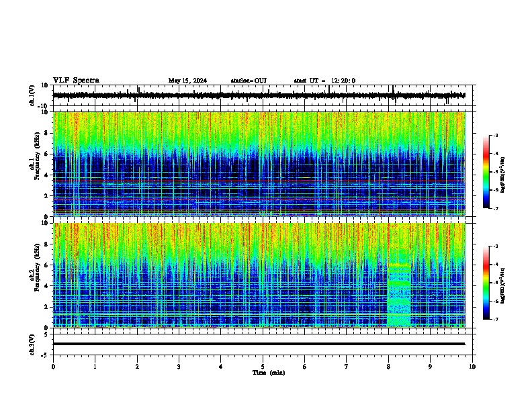The height and width of the screenshot is (411, 532).
Task: Click the broadband burst in ch.2 spectrogram
Action: pyautogui.click(x=399, y=294)
